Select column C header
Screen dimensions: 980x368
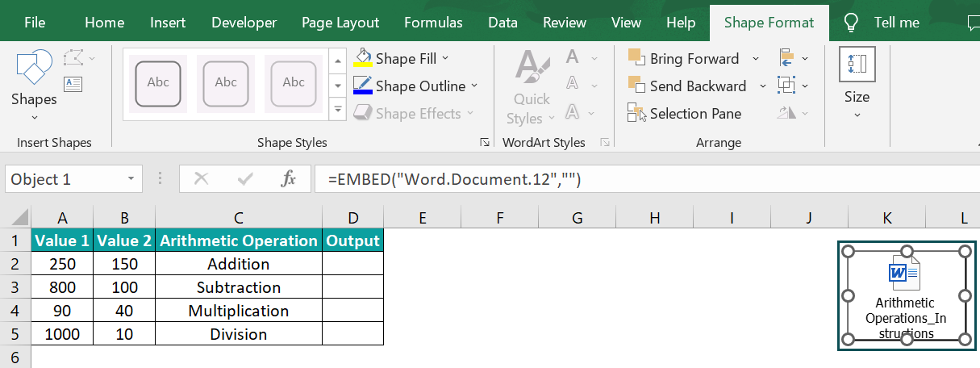click(238, 218)
